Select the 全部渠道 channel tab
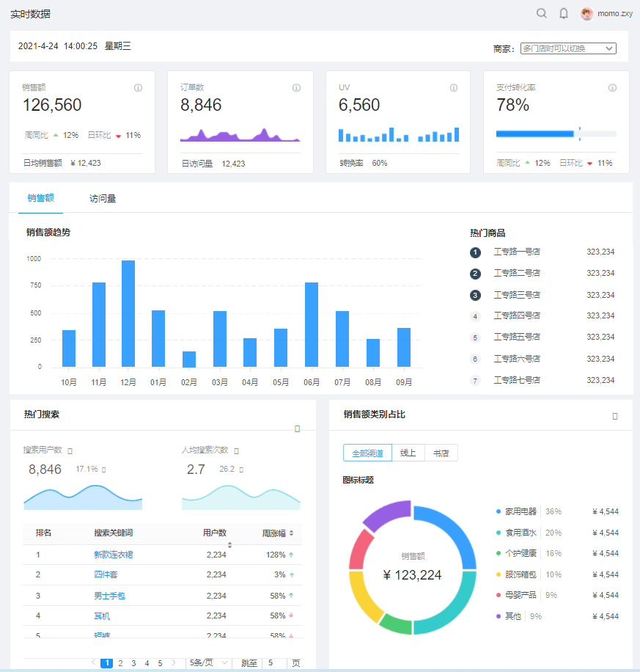This screenshot has width=640, height=672. click(x=367, y=453)
